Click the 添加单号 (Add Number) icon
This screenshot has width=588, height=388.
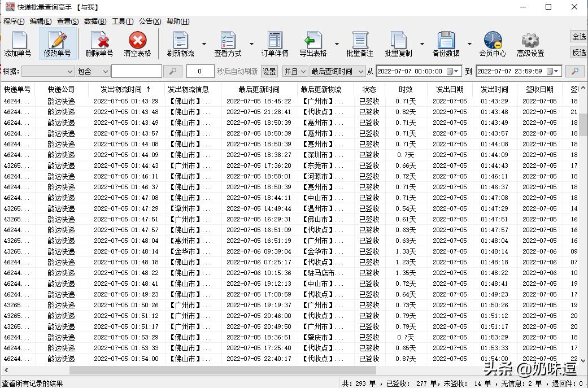point(19,43)
